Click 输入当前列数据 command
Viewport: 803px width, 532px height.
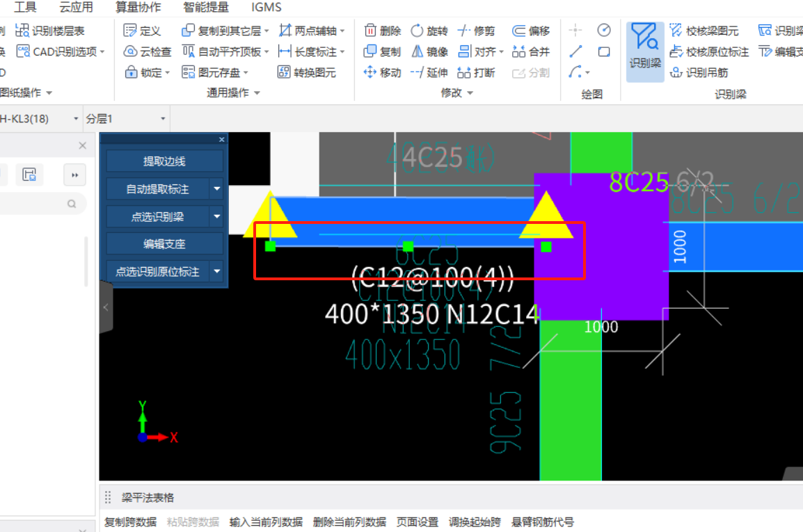pos(266,522)
